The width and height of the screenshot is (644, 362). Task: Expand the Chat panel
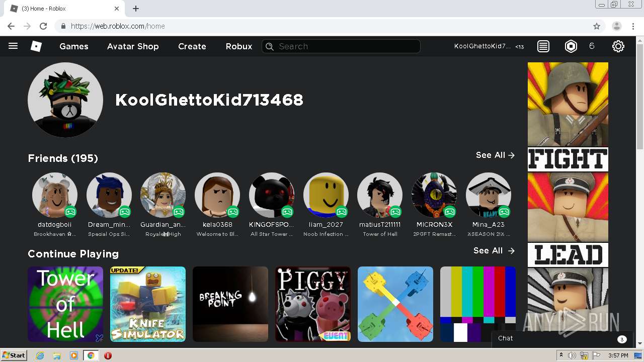(562, 339)
